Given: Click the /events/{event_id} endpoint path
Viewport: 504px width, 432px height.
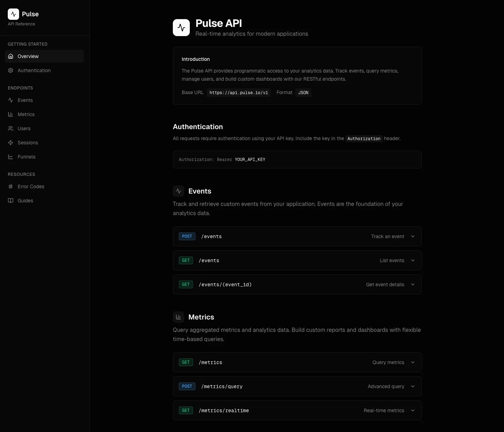Looking at the screenshot, I should coord(225,284).
